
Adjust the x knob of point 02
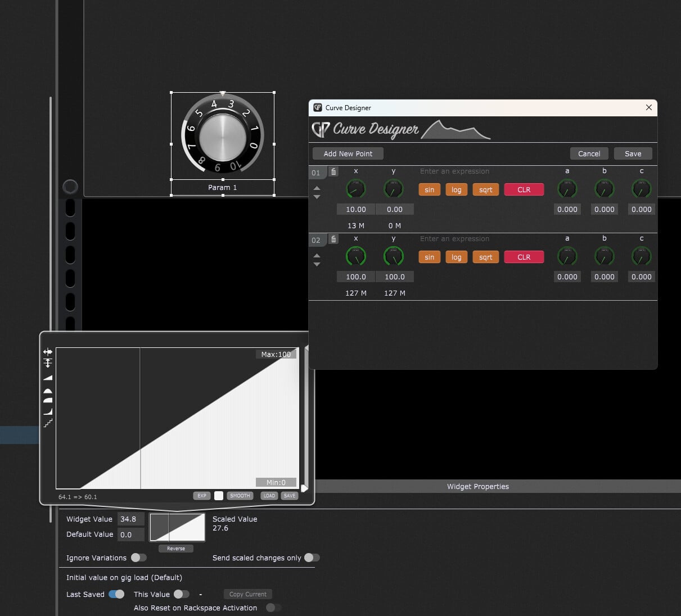[355, 256]
